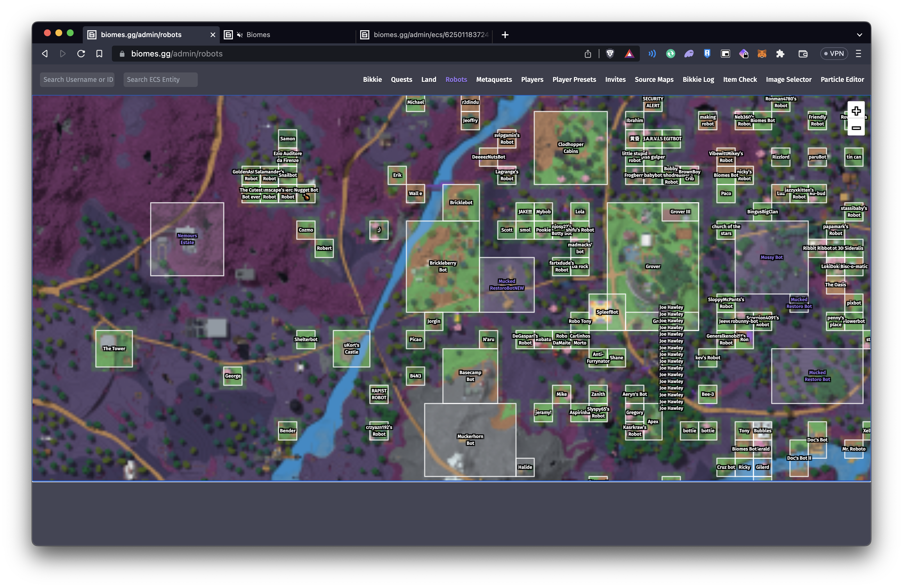The height and width of the screenshot is (588, 903).
Task: Reload the current page
Action: pos(81,54)
